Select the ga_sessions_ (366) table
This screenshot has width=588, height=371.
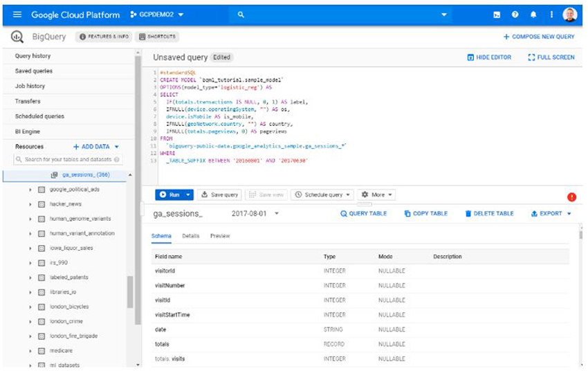coord(86,175)
